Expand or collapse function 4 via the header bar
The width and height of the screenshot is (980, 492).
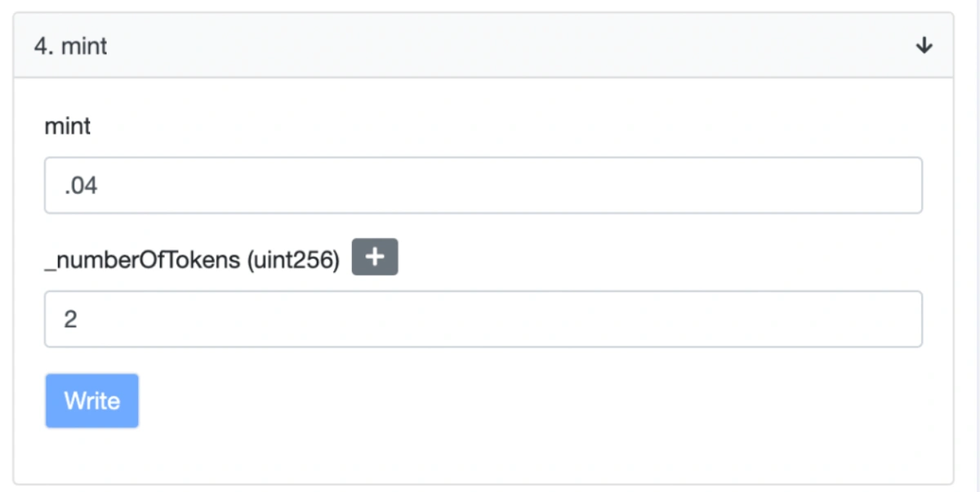point(483,46)
